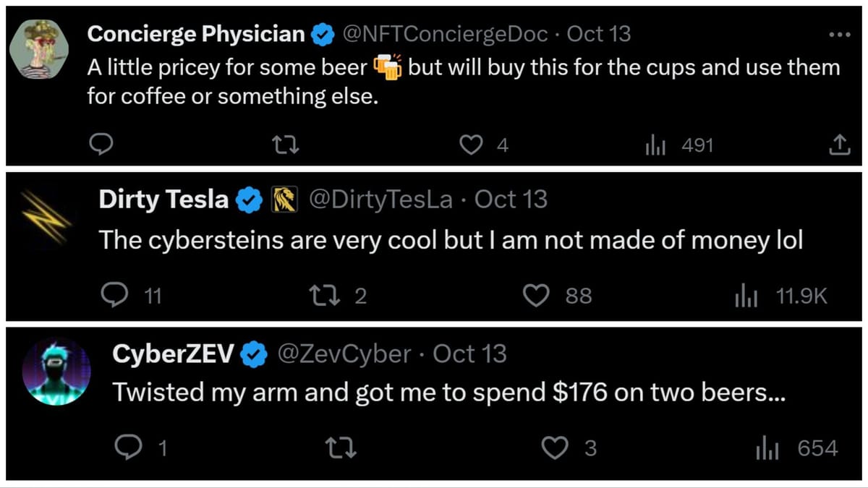Open @ZevCyber's profile handle
Viewport: 868px width, 488px height.
(x=345, y=354)
